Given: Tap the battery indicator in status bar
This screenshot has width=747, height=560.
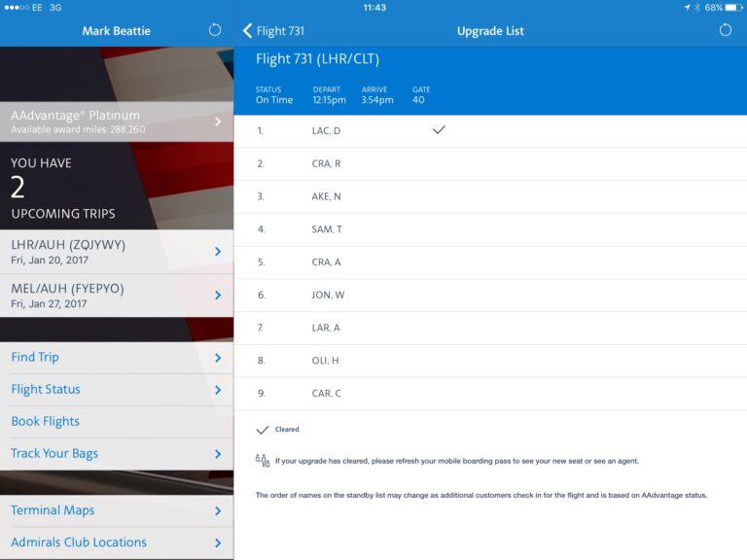Looking at the screenshot, I should (733, 8).
